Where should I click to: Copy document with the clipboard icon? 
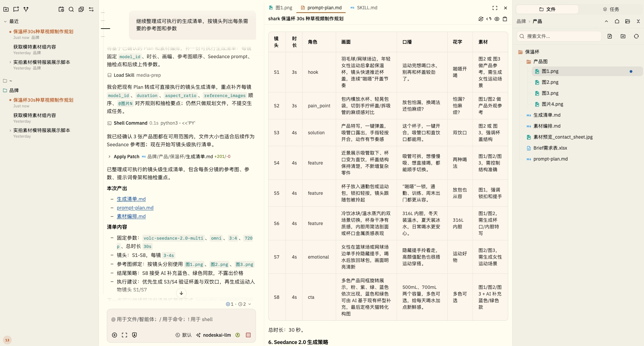click(505, 19)
